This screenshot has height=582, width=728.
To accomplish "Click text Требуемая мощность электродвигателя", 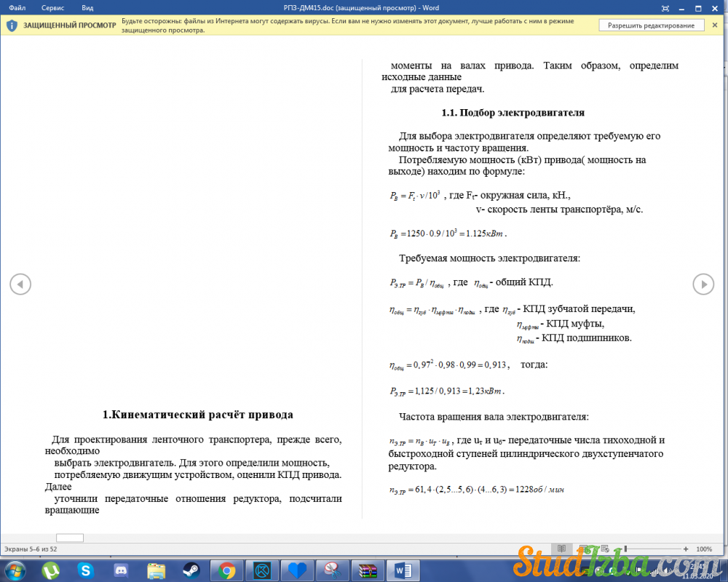I will point(489,258).
